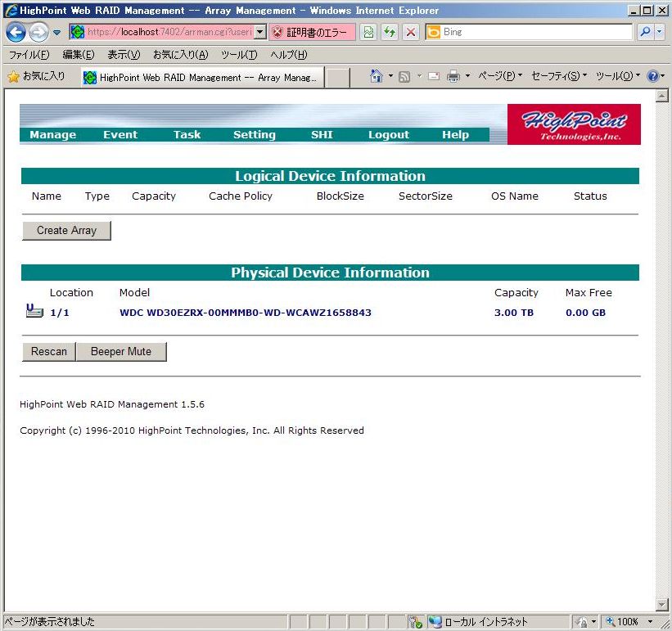The height and width of the screenshot is (631, 672).
Task: Click the Read Mail icon
Action: coord(434,77)
